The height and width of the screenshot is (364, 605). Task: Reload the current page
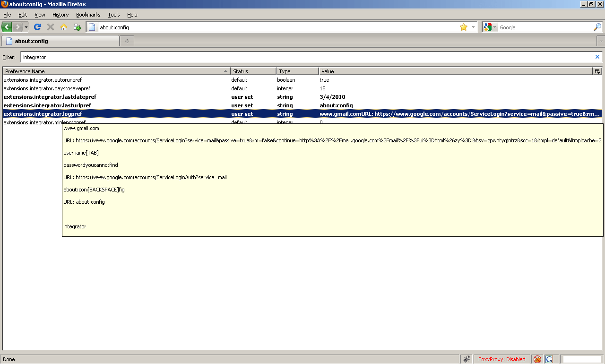tap(37, 27)
